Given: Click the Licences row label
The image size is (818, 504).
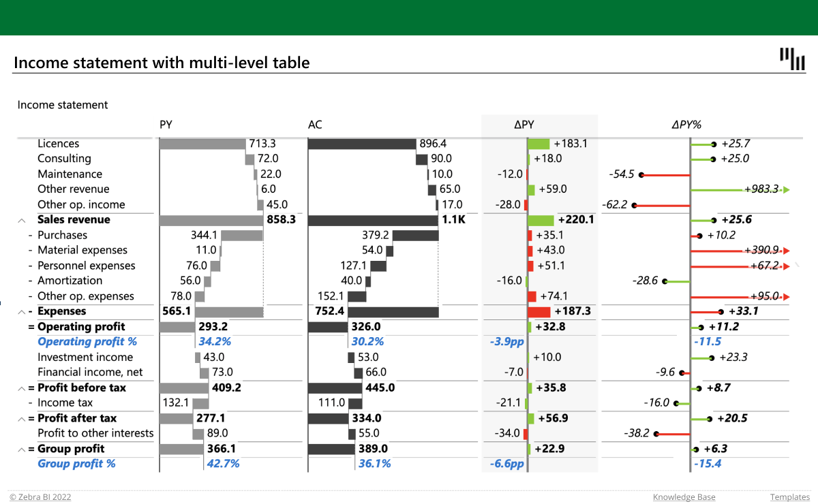Looking at the screenshot, I should pos(58,144).
